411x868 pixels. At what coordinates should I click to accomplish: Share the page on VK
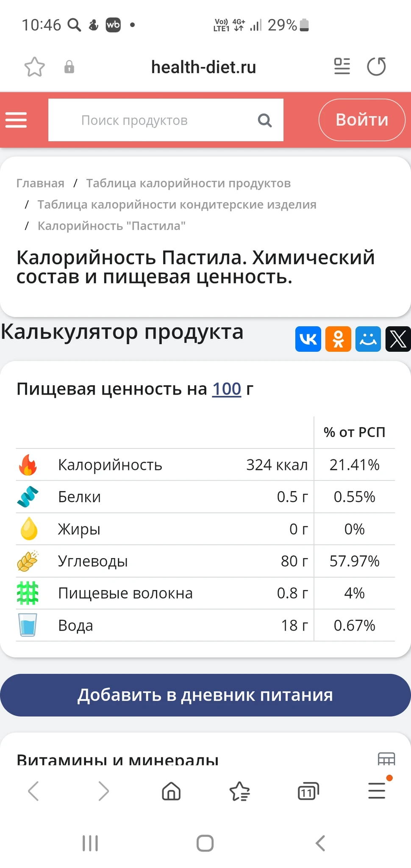pyautogui.click(x=308, y=339)
